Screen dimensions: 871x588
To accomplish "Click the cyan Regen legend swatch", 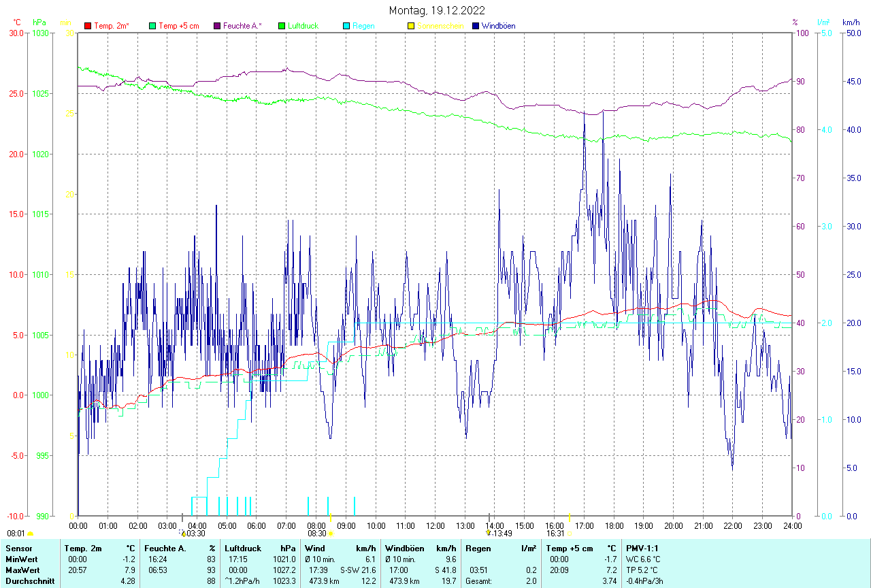I will pos(346,26).
